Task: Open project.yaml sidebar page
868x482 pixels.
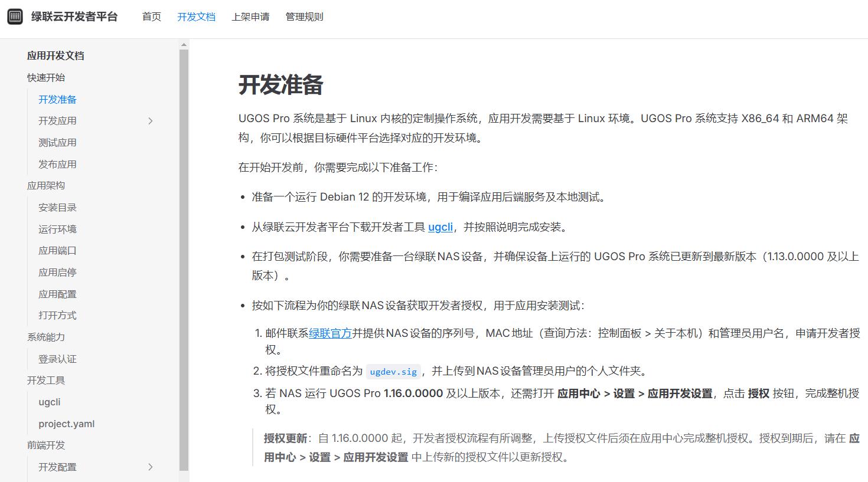Action: [x=67, y=424]
